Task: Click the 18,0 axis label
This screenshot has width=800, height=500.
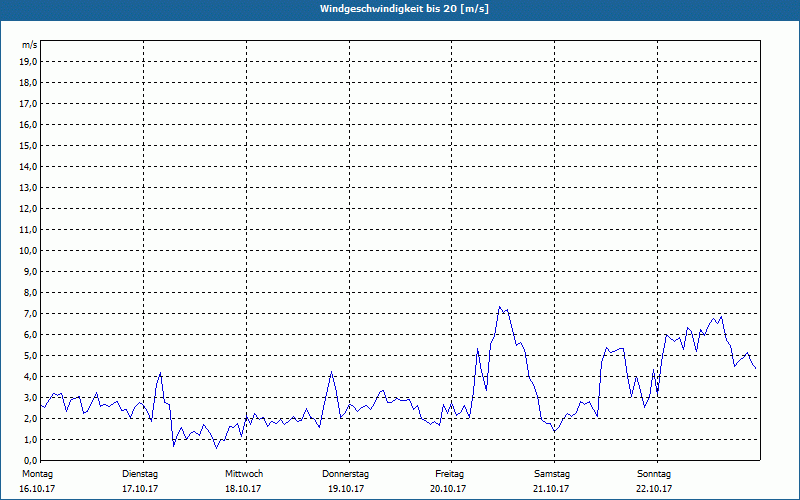Action: click(x=29, y=83)
